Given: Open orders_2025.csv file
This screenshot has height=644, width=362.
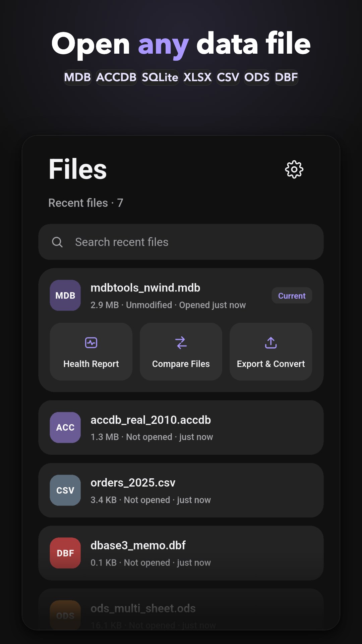Looking at the screenshot, I should point(181,490).
